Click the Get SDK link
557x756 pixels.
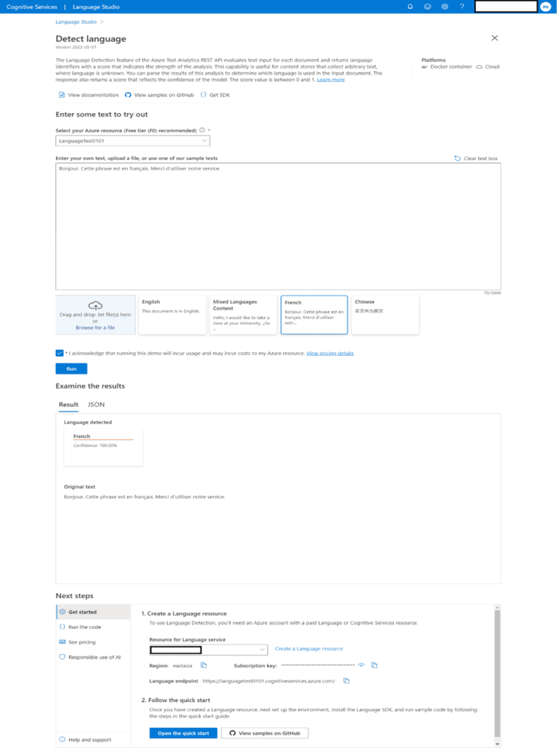point(215,95)
